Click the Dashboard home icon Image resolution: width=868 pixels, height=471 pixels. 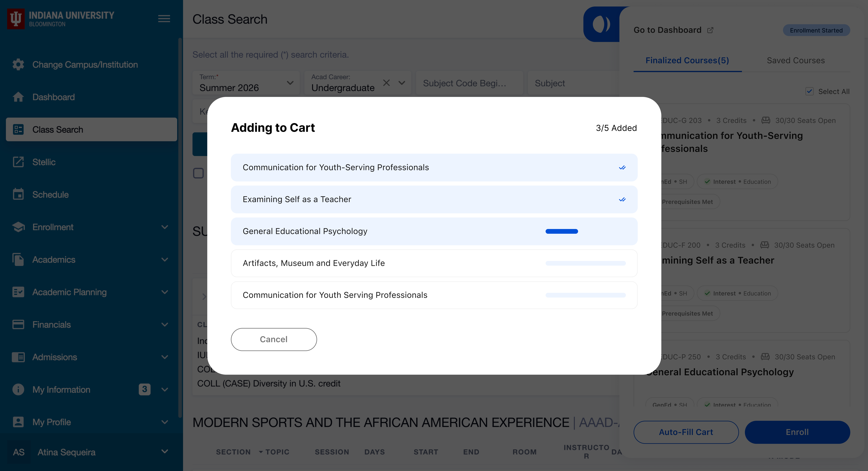pos(18,97)
